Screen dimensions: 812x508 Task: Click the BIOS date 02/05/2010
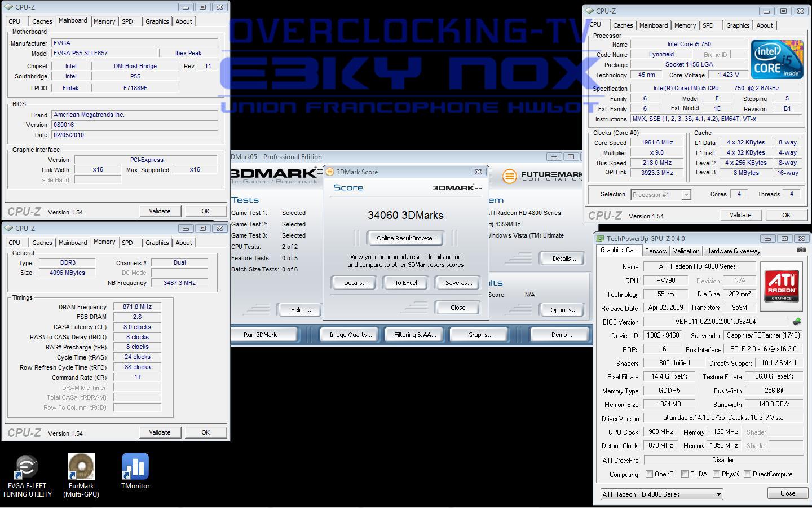point(134,135)
